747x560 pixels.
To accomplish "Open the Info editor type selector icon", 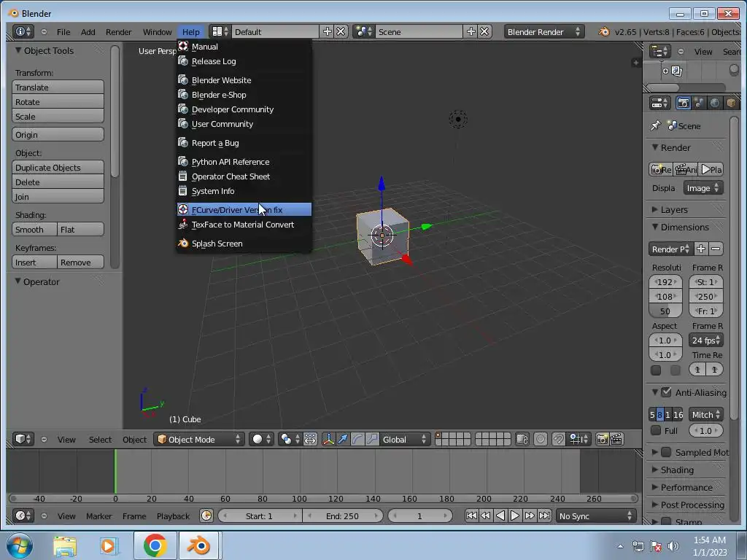I will (x=23, y=32).
